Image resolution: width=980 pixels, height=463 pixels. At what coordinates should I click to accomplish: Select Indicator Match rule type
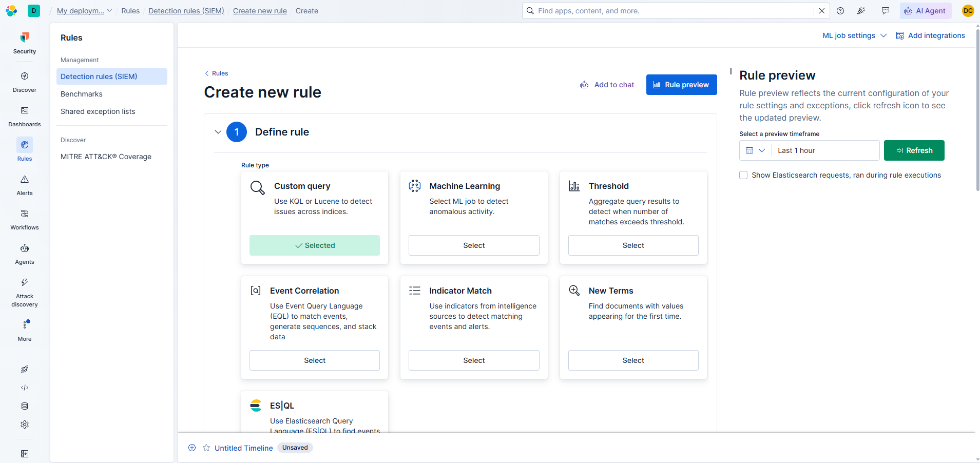[x=474, y=360]
